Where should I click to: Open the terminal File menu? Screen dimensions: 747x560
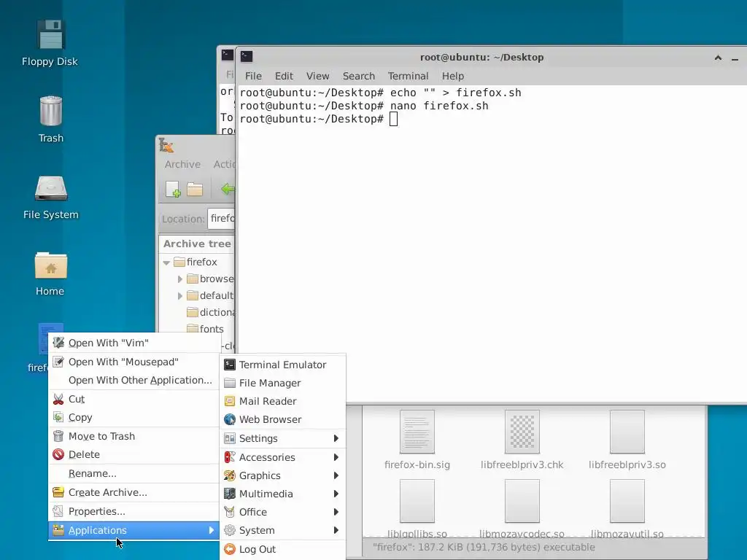[253, 76]
